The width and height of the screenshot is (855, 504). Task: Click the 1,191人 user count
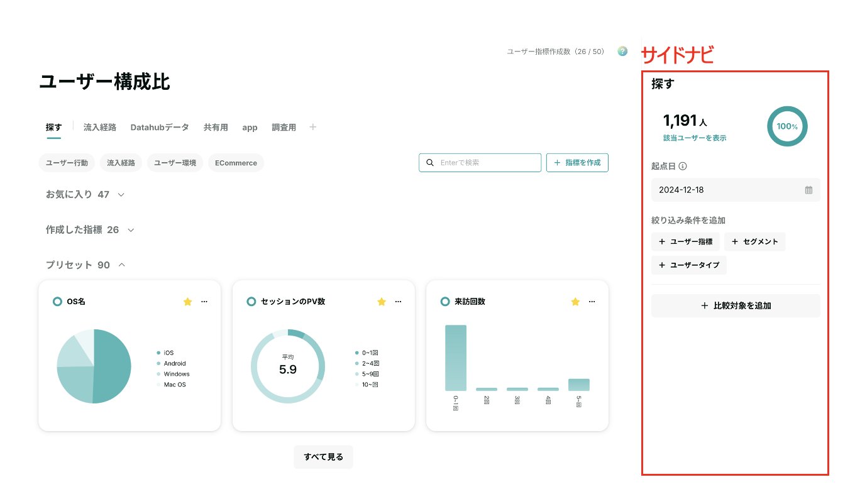click(685, 121)
